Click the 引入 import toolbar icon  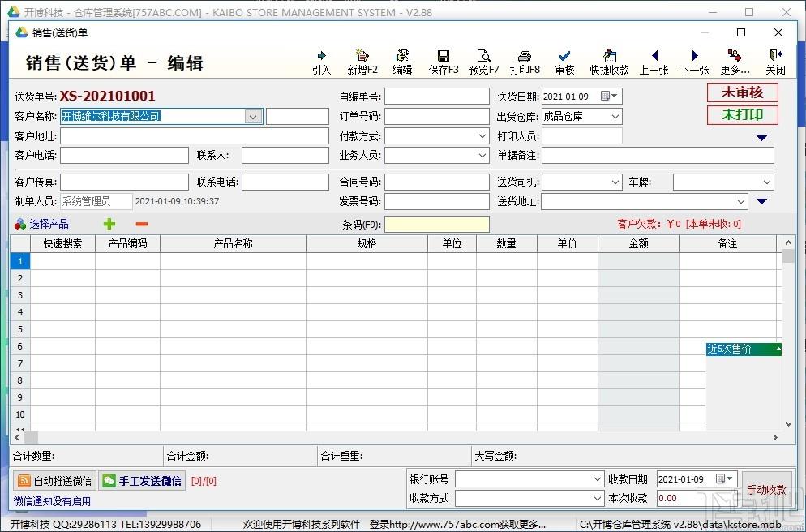(321, 62)
